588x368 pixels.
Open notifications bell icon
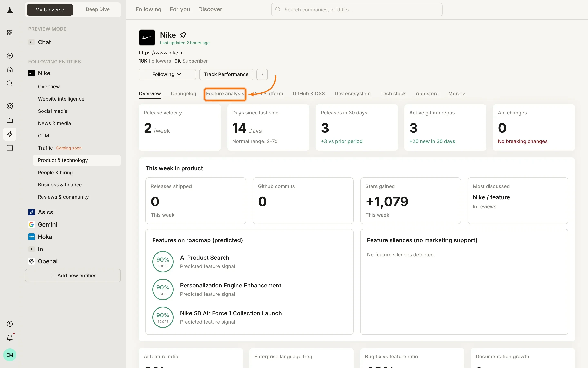(x=10, y=338)
